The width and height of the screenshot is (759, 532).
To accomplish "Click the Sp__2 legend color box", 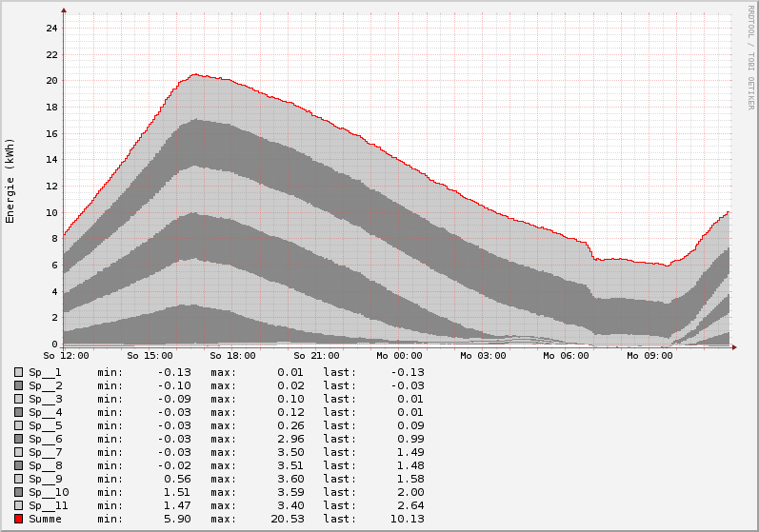I will 18,385.
